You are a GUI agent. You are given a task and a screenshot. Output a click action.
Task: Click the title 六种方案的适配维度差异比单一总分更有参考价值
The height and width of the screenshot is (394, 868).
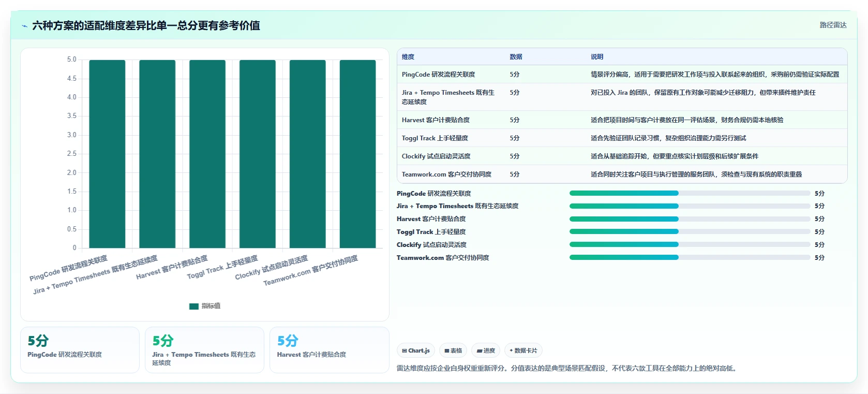[146, 25]
